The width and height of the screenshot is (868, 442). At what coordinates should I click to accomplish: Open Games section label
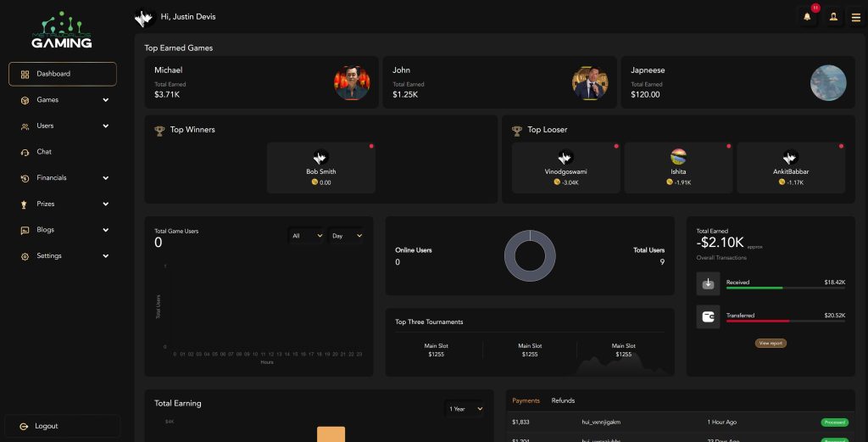tap(47, 100)
